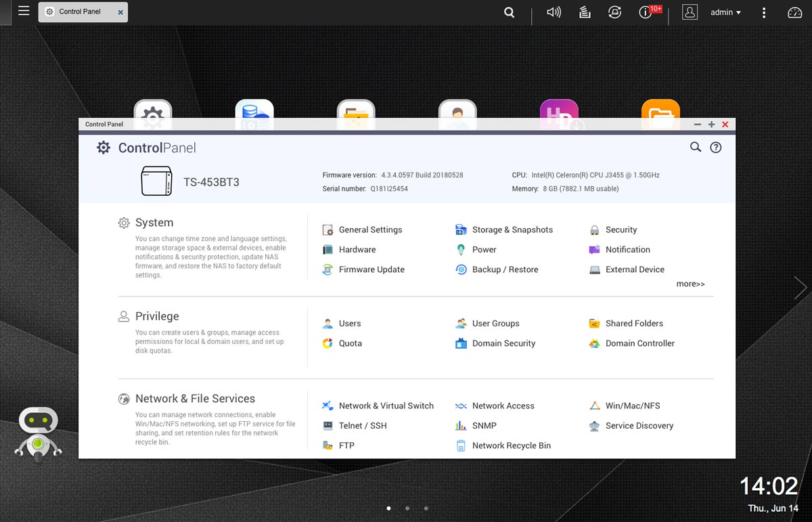Expand the admin user dropdown
This screenshot has width=812, height=522.
pyautogui.click(x=725, y=12)
